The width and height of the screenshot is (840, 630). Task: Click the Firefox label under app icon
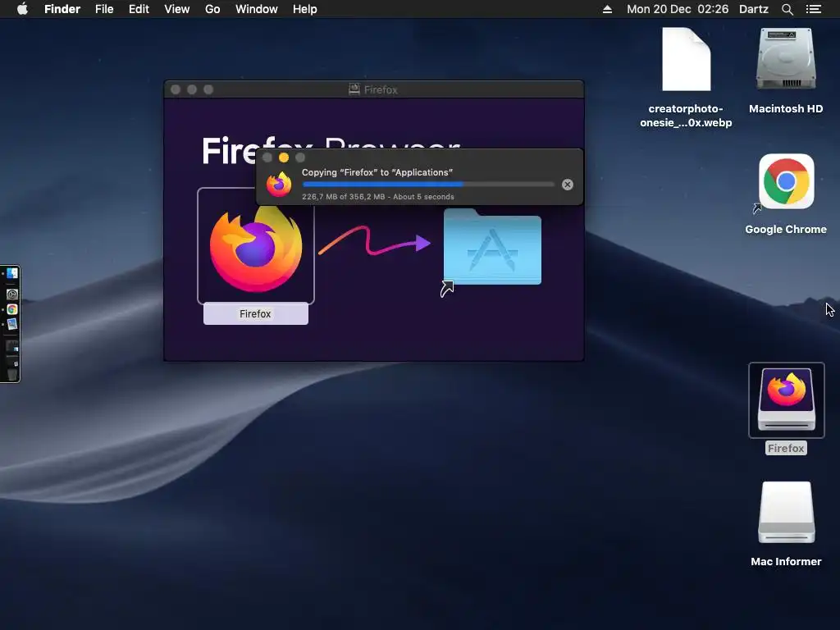(x=256, y=314)
